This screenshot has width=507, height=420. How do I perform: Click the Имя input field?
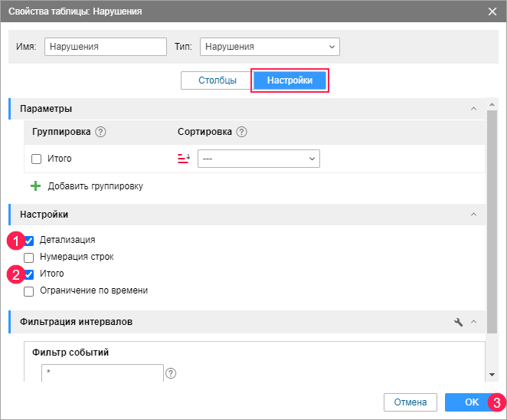pyautogui.click(x=106, y=47)
